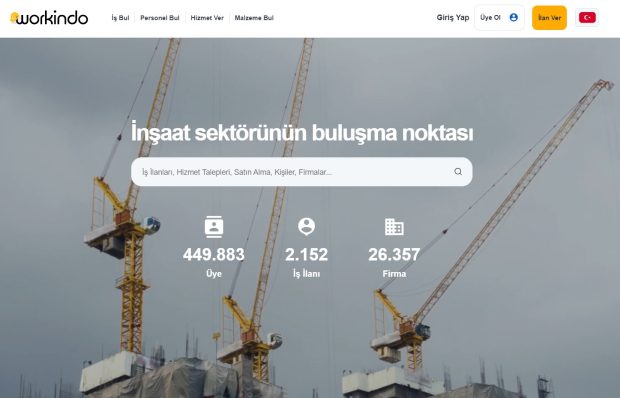Open the Hizmet Ver menu item

pyautogui.click(x=207, y=18)
